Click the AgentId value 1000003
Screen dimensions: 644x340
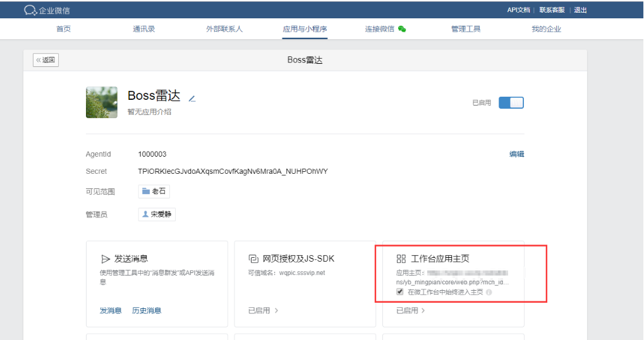[x=152, y=154]
